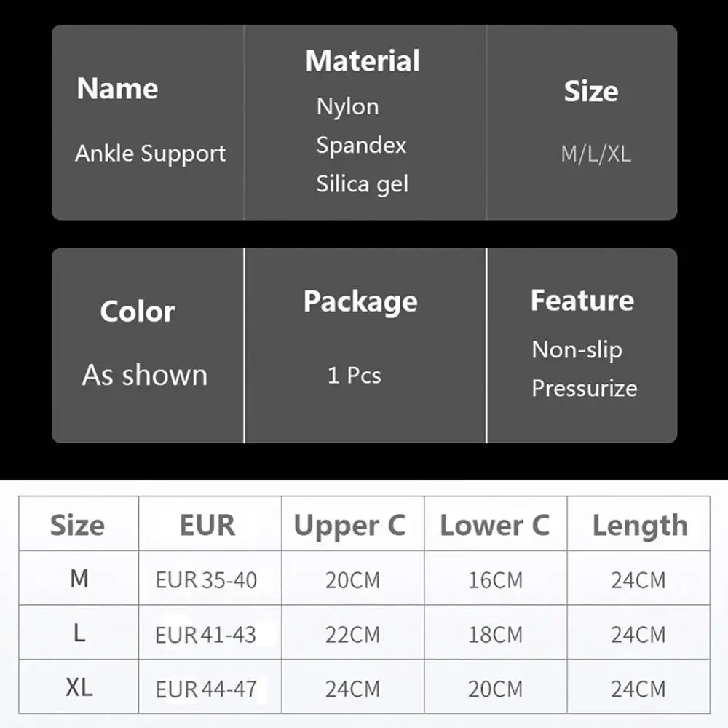Click the Material heading

pos(363,61)
